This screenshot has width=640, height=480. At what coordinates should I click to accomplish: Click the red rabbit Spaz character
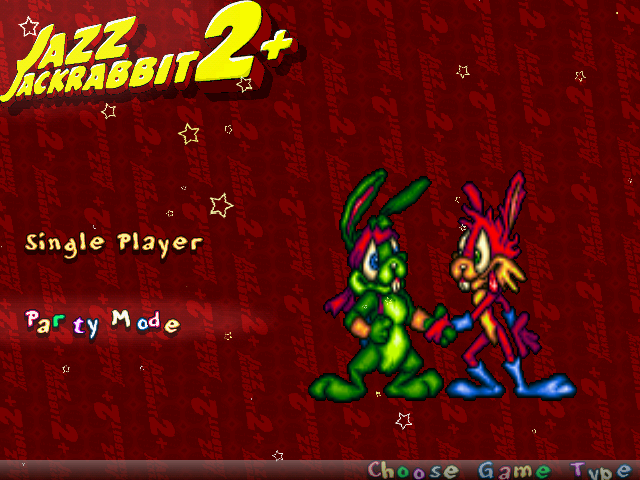click(x=502, y=286)
